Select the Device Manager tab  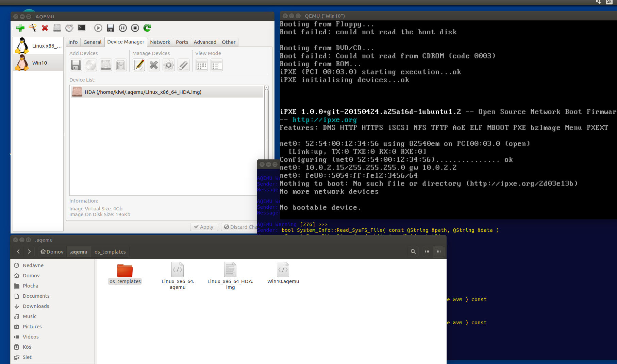coord(126,42)
